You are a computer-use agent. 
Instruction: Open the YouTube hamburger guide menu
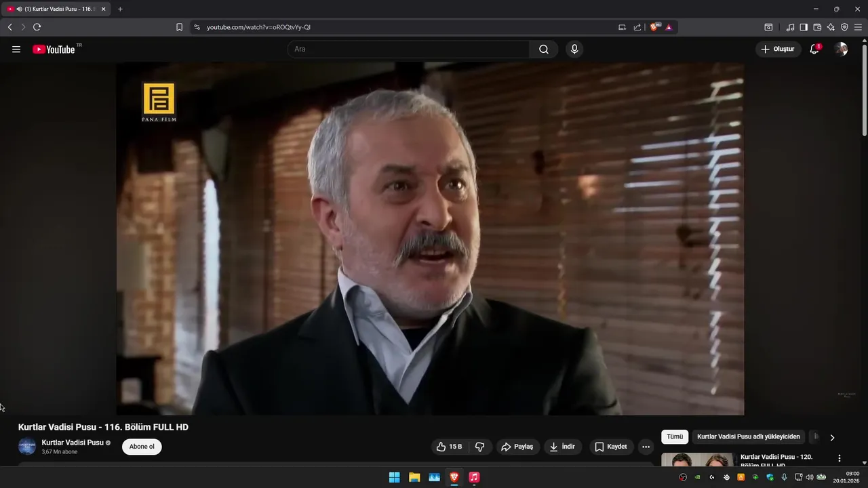(16, 49)
